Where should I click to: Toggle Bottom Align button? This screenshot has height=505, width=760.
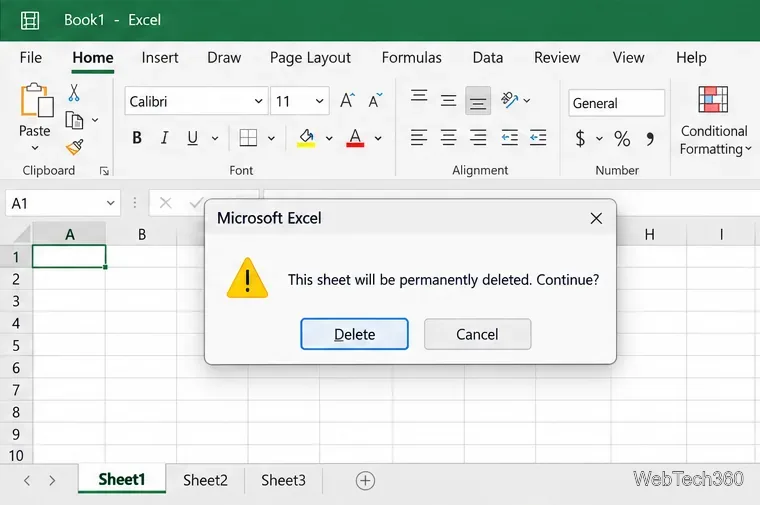coord(478,100)
